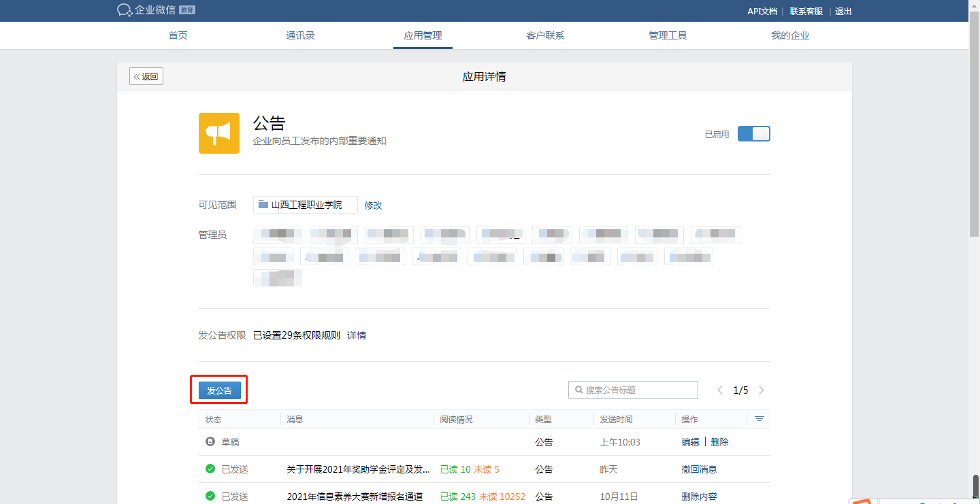Click the 返回 back button
This screenshot has height=504, width=980.
point(146,77)
